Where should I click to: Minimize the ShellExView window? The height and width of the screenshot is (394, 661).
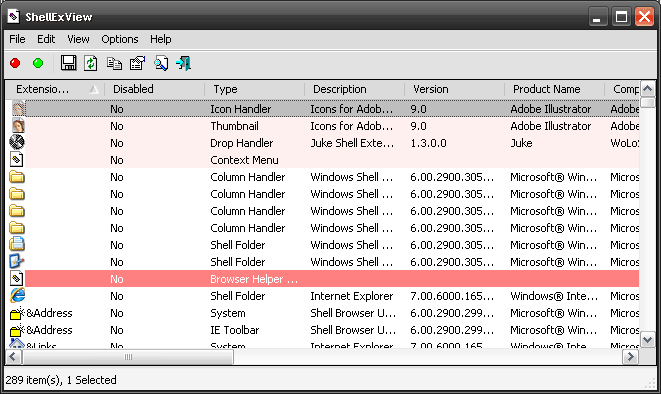pyautogui.click(x=598, y=17)
